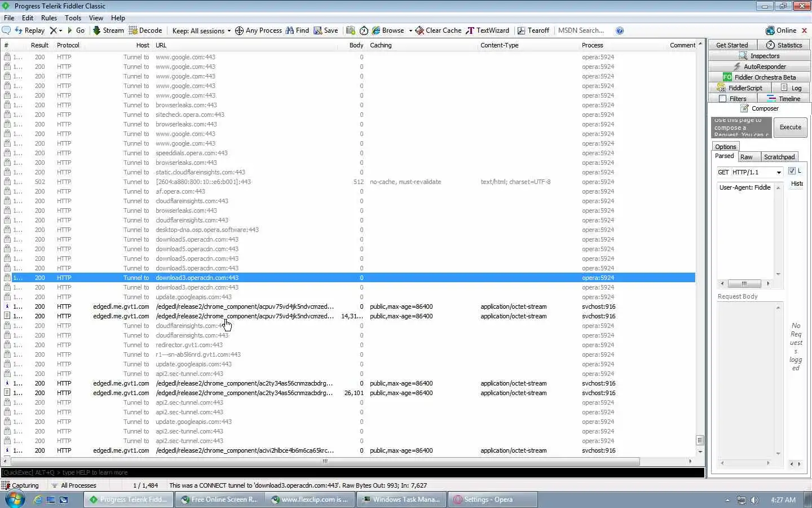Switch Composer to the Scratchpad tab
812x508 pixels.
click(779, 157)
